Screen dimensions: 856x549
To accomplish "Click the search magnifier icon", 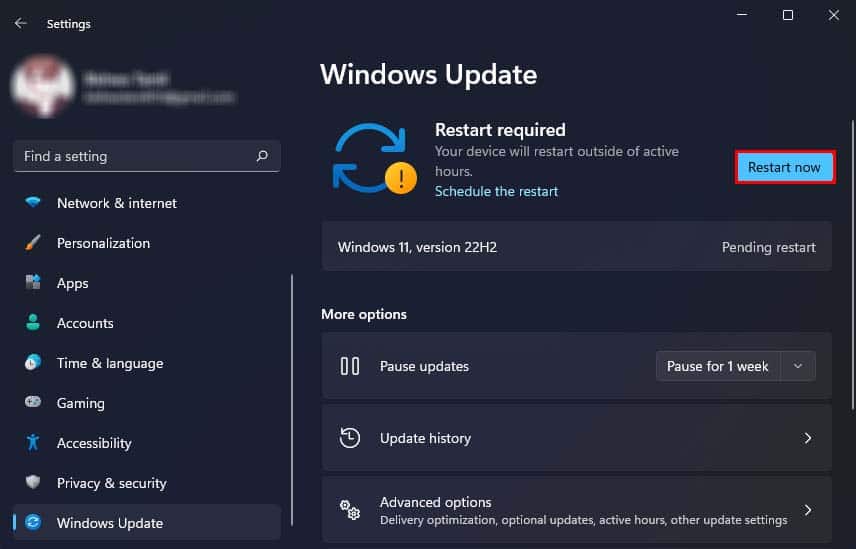I will click(x=262, y=156).
